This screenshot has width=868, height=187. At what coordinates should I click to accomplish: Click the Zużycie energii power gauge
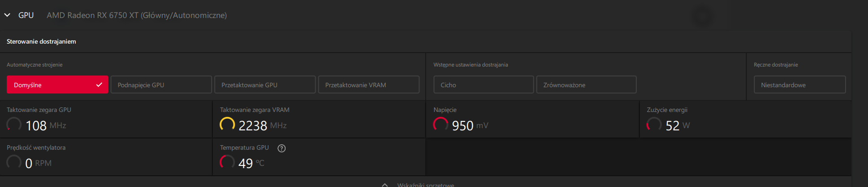pos(654,125)
